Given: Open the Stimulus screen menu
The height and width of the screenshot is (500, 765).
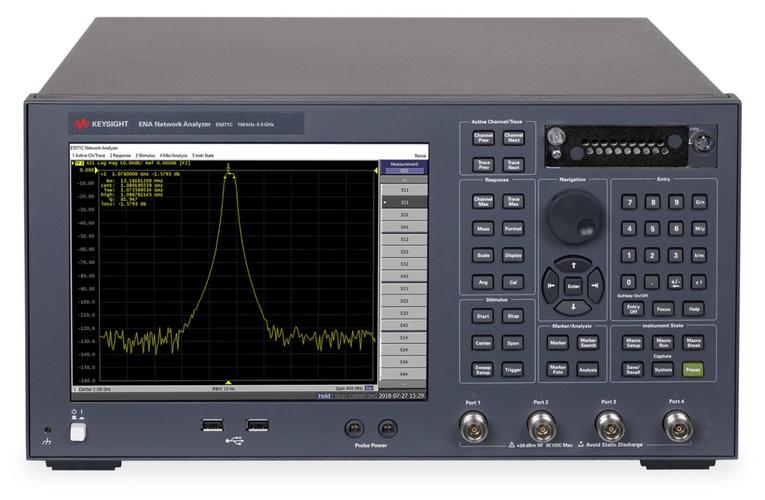Looking at the screenshot, I should click(145, 156).
